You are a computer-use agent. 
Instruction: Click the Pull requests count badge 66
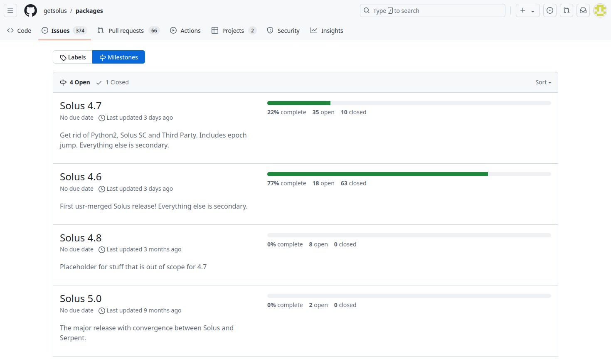click(x=154, y=30)
